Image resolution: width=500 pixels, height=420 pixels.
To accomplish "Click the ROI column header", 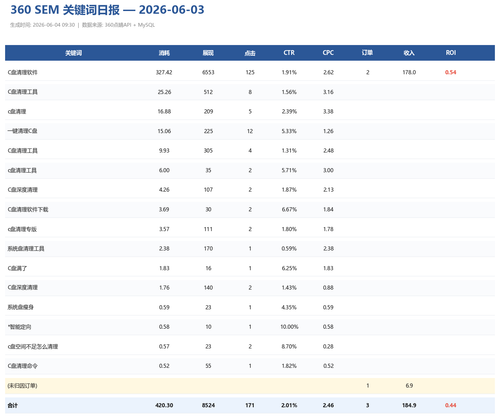I will pos(451,53).
